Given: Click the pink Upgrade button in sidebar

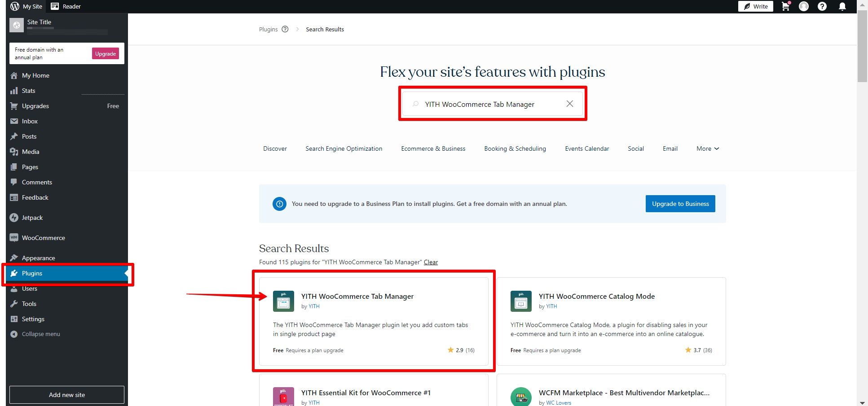Looking at the screenshot, I should (106, 53).
